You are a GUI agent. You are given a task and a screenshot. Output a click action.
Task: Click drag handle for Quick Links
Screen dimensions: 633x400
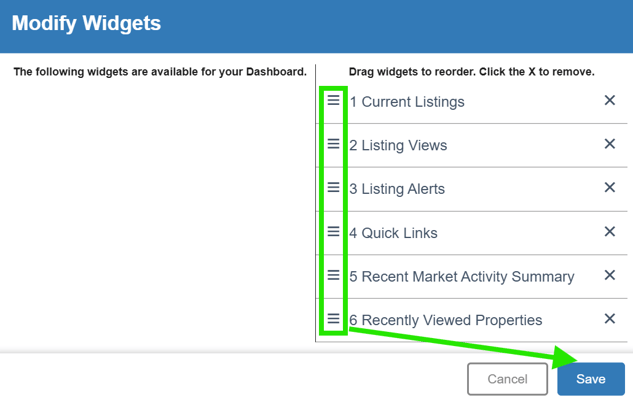[333, 232]
